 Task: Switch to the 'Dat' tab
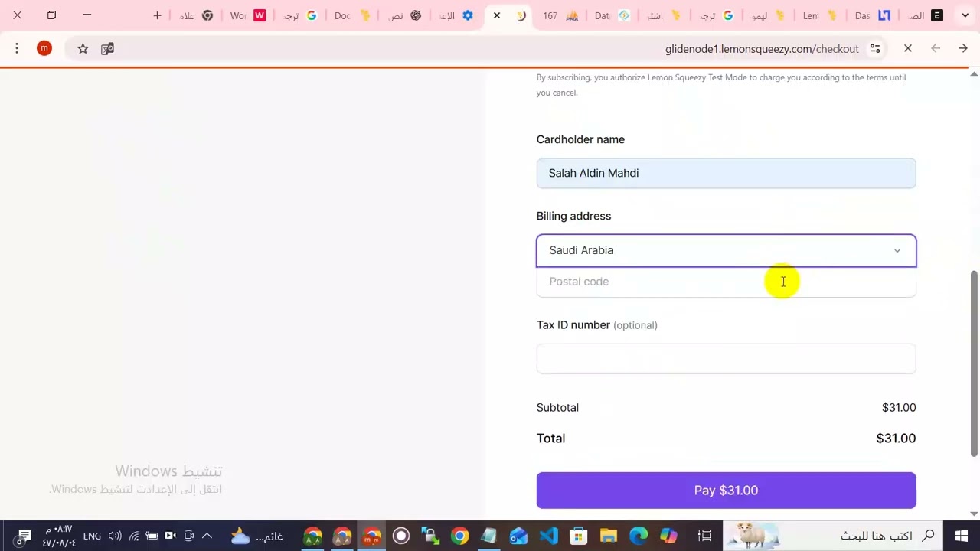pyautogui.click(x=612, y=15)
